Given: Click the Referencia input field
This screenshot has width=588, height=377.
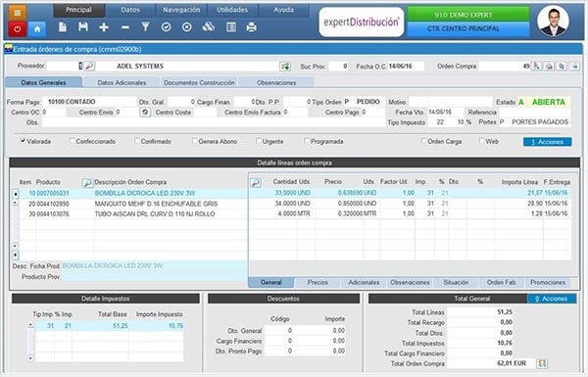Looking at the screenshot, I should tap(534, 112).
